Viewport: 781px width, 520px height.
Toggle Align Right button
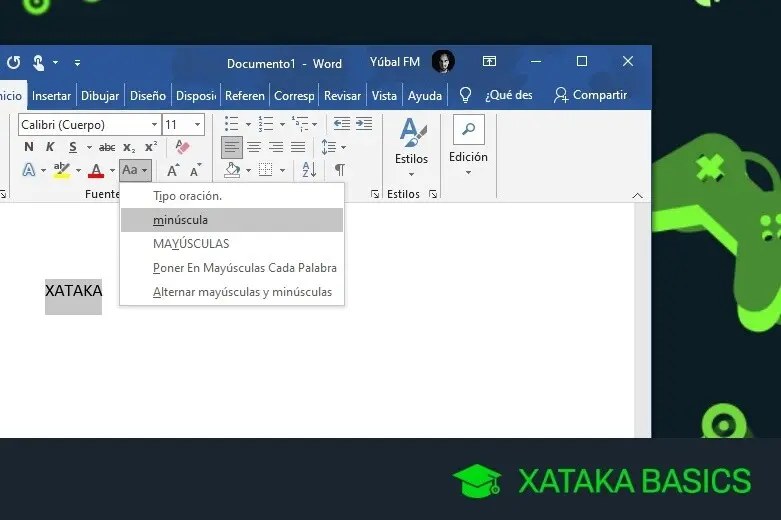click(x=276, y=147)
